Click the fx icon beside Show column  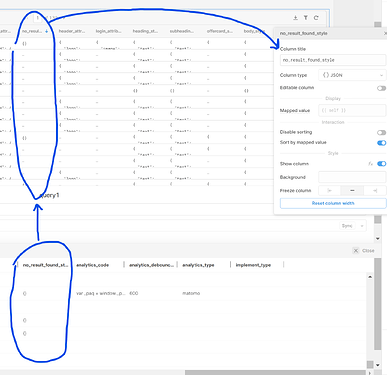pyautogui.click(x=370, y=164)
